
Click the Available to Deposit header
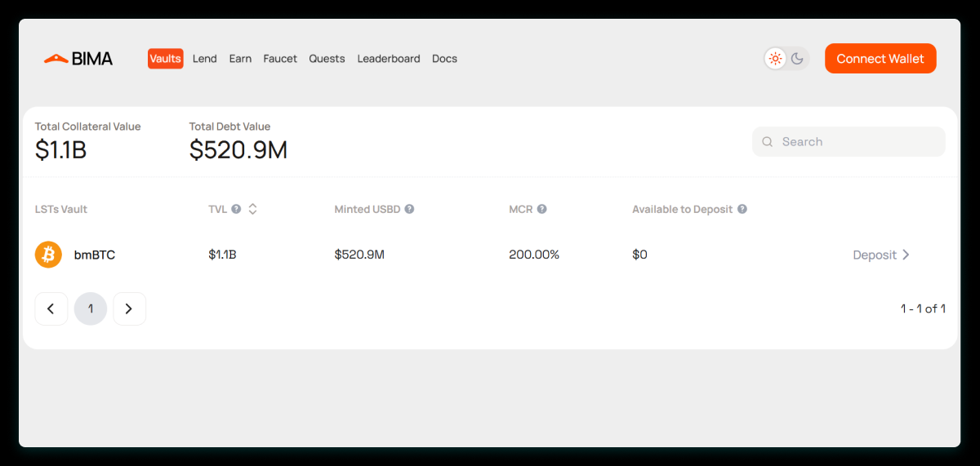pyautogui.click(x=683, y=209)
